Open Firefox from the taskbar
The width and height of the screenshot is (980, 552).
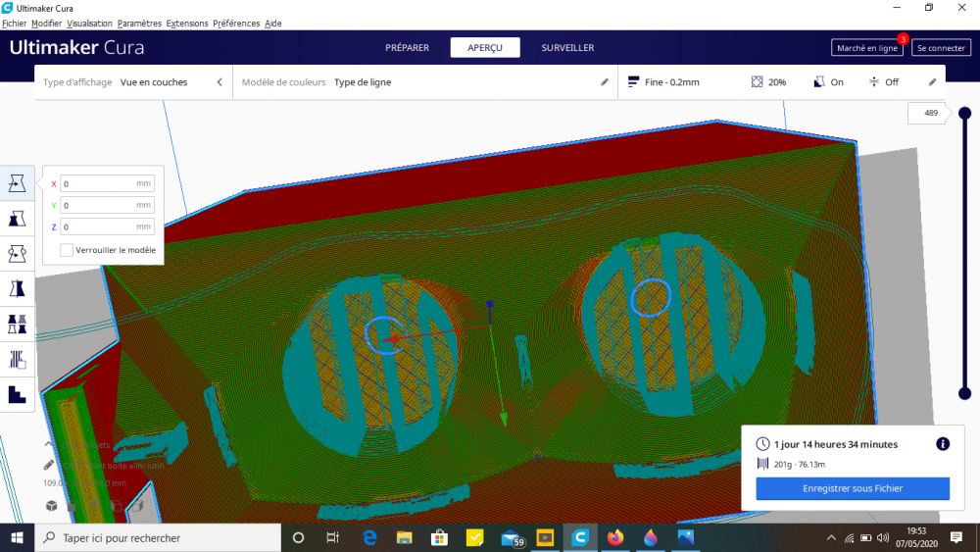coord(615,537)
